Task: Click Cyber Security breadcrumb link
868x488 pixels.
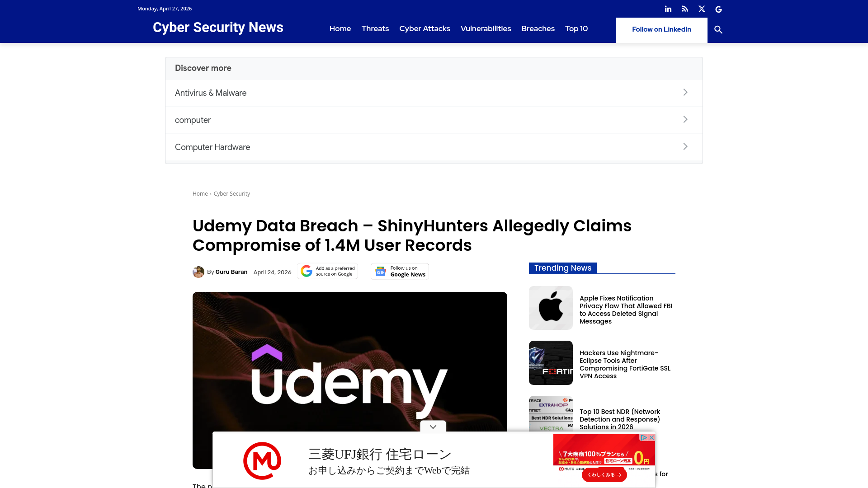Action: point(231,194)
